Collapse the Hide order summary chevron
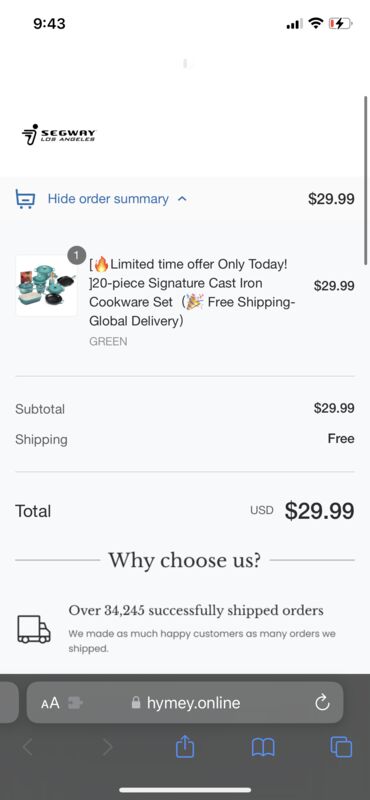370x800 pixels. tap(182, 199)
